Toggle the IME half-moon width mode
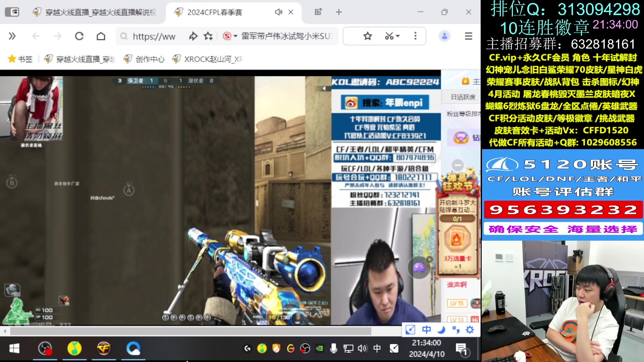644x362 pixels. coord(441,330)
